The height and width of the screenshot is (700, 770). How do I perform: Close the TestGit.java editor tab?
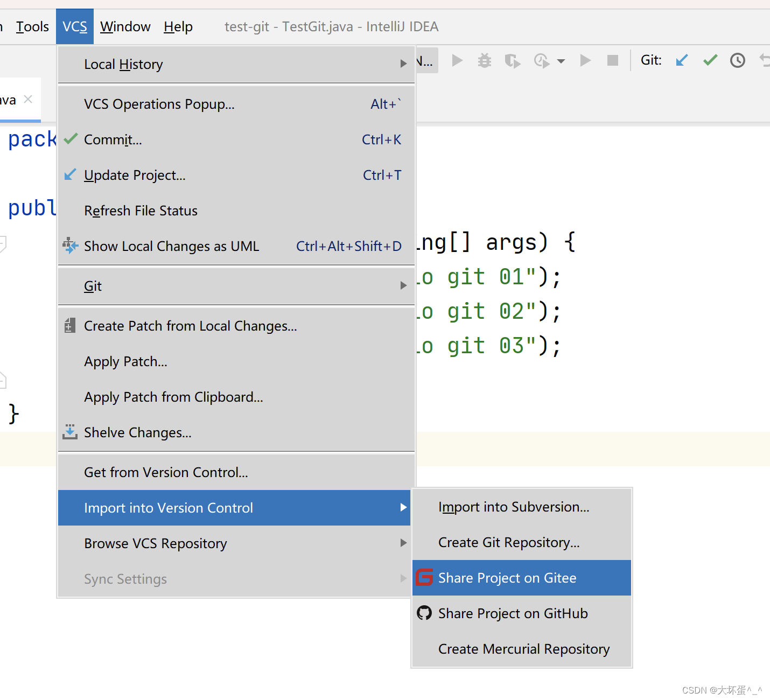[28, 99]
